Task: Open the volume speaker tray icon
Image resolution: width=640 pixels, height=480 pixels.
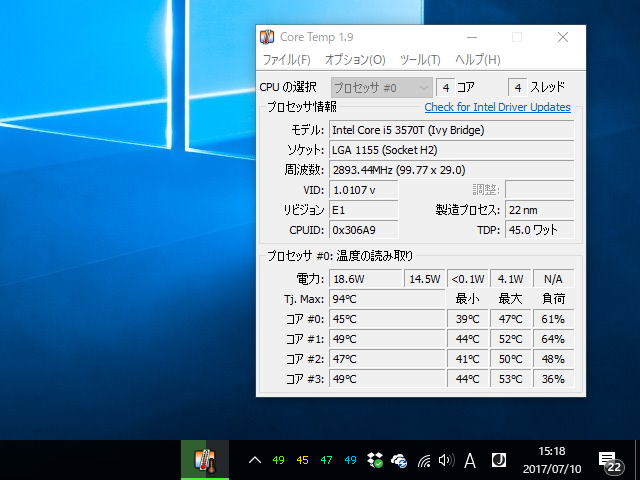Action: click(447, 460)
